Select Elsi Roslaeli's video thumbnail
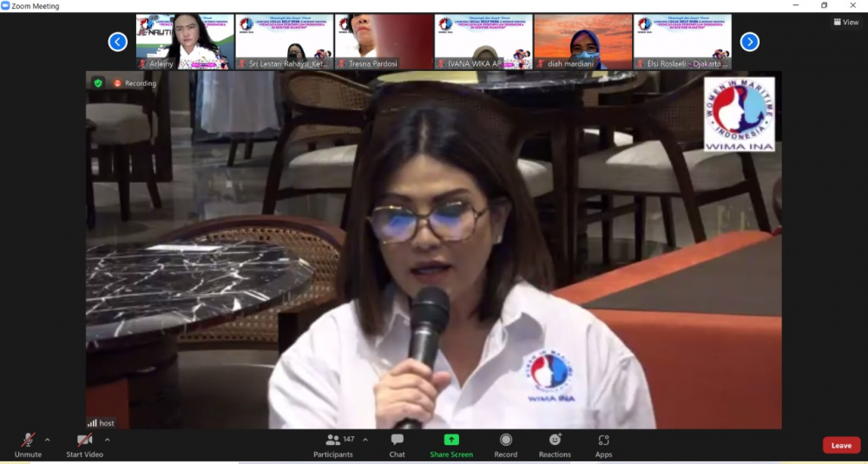 [682, 42]
